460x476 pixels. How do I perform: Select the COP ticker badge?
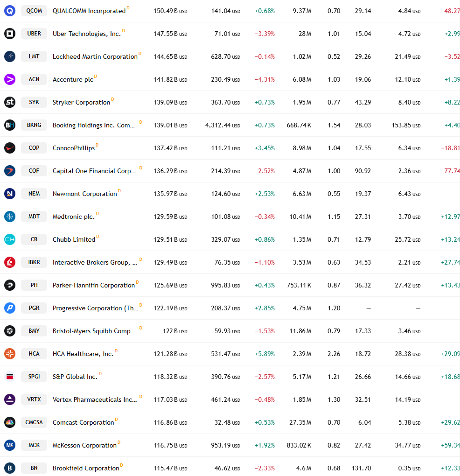pyautogui.click(x=34, y=148)
